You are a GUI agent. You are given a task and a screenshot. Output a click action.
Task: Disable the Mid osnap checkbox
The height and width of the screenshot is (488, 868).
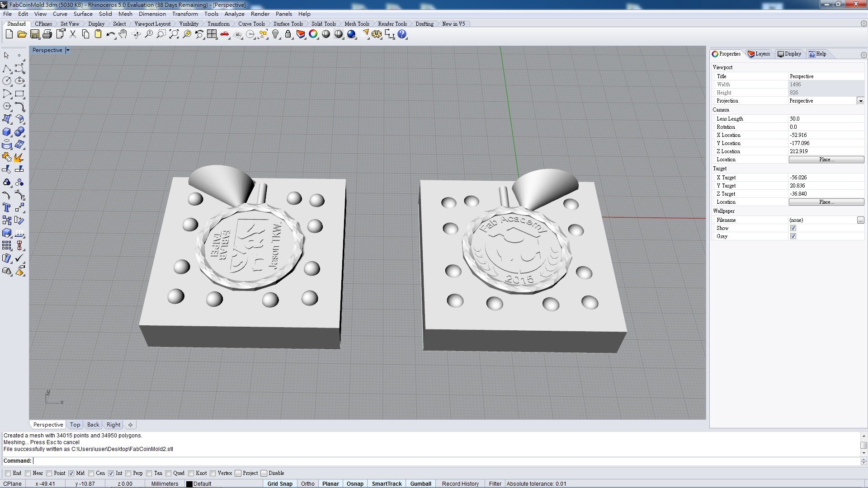pos(71,473)
